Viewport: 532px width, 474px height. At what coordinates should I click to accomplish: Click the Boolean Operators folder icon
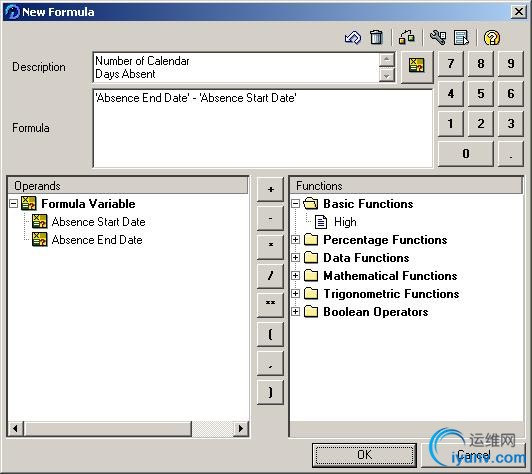[x=311, y=311]
